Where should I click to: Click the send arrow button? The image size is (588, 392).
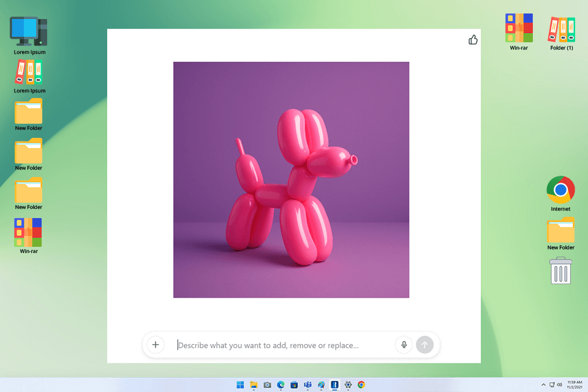point(424,345)
